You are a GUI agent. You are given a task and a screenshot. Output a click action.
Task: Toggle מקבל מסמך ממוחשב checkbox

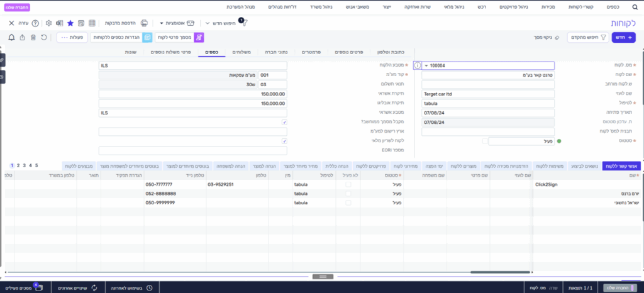click(285, 122)
